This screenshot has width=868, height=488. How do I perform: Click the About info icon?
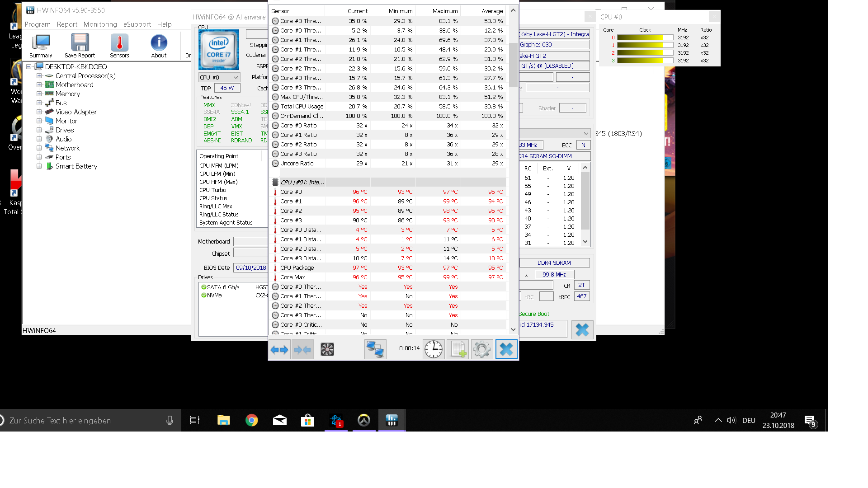click(159, 46)
